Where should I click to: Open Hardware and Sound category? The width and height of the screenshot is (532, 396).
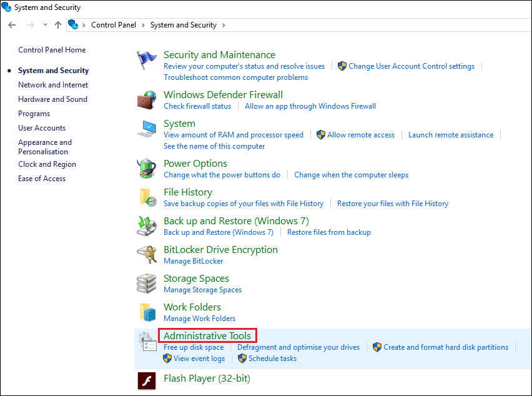(52, 99)
